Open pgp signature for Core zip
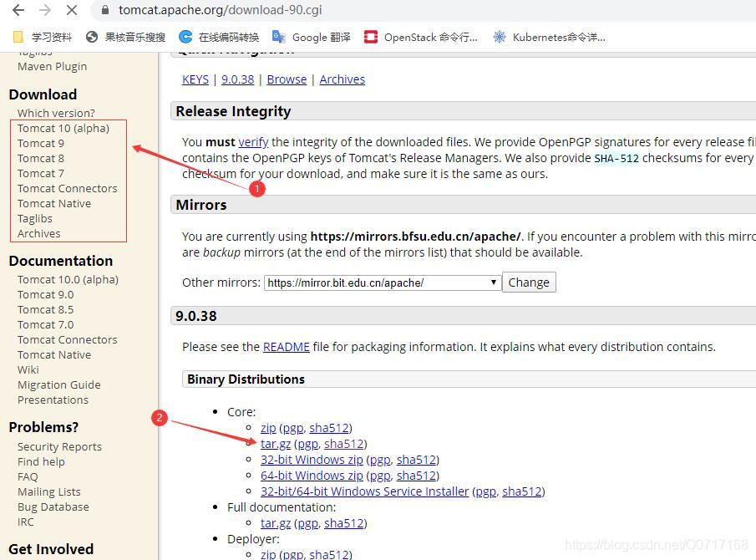Image resolution: width=756 pixels, height=560 pixels. coord(293,428)
